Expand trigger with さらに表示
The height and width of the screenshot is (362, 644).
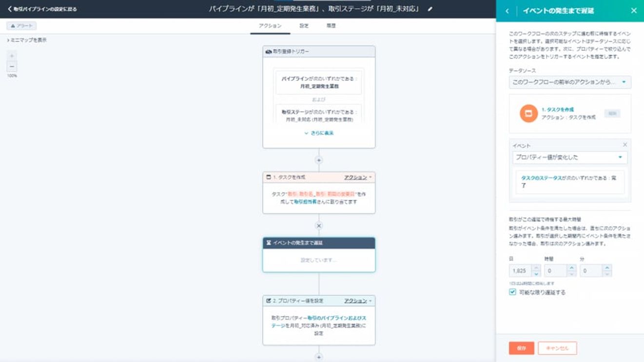coord(319,133)
